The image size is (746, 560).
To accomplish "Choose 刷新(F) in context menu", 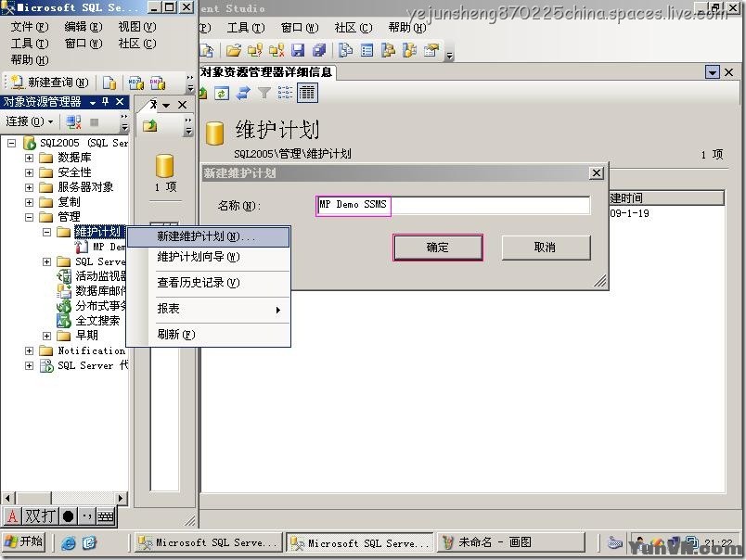I will 209,334.
